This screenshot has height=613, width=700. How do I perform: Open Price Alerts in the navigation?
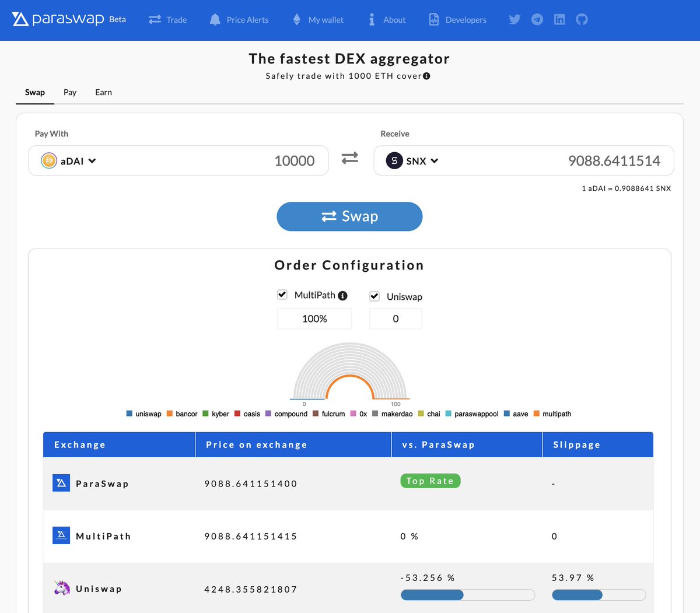239,20
